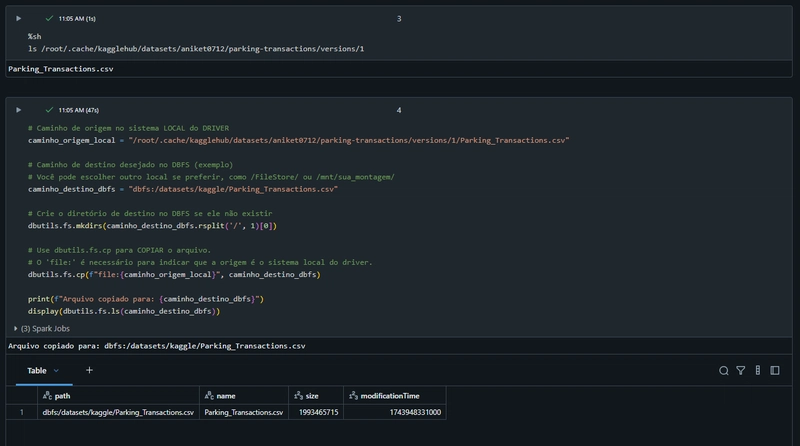Image resolution: width=800 pixels, height=446 pixels.
Task: Select the size value 1993465715
Action: tap(316, 412)
